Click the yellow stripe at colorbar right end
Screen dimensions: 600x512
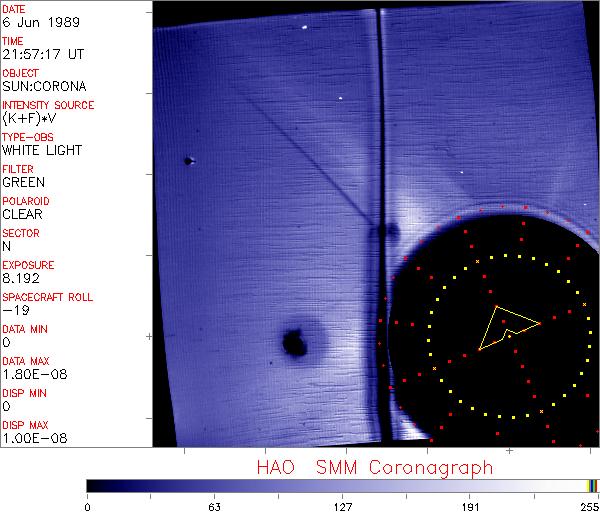click(x=589, y=485)
